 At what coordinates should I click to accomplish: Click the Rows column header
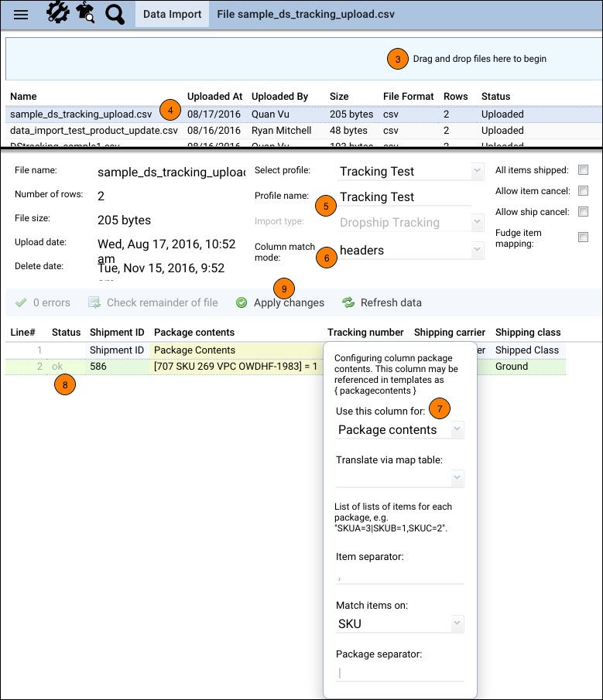456,97
